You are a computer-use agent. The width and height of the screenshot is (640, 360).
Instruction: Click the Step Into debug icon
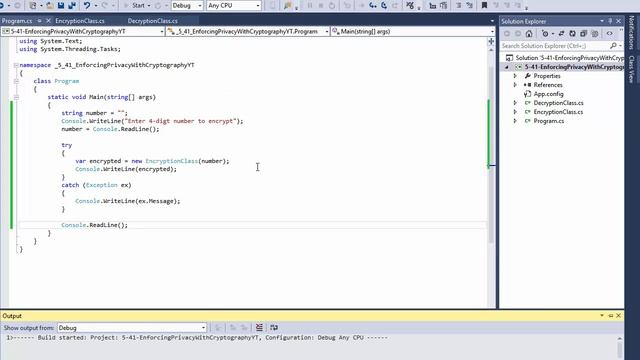click(x=373, y=5)
